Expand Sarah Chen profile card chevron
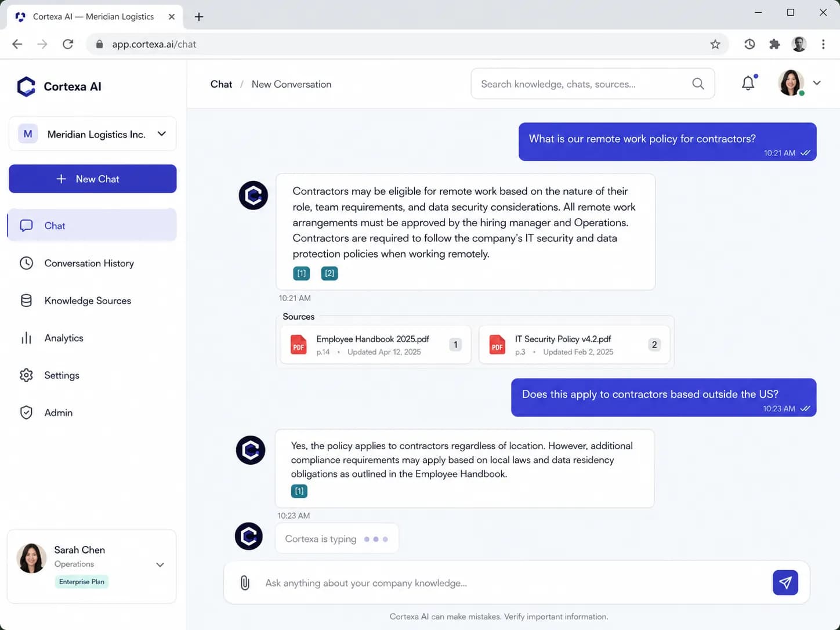840x630 pixels. [x=160, y=564]
